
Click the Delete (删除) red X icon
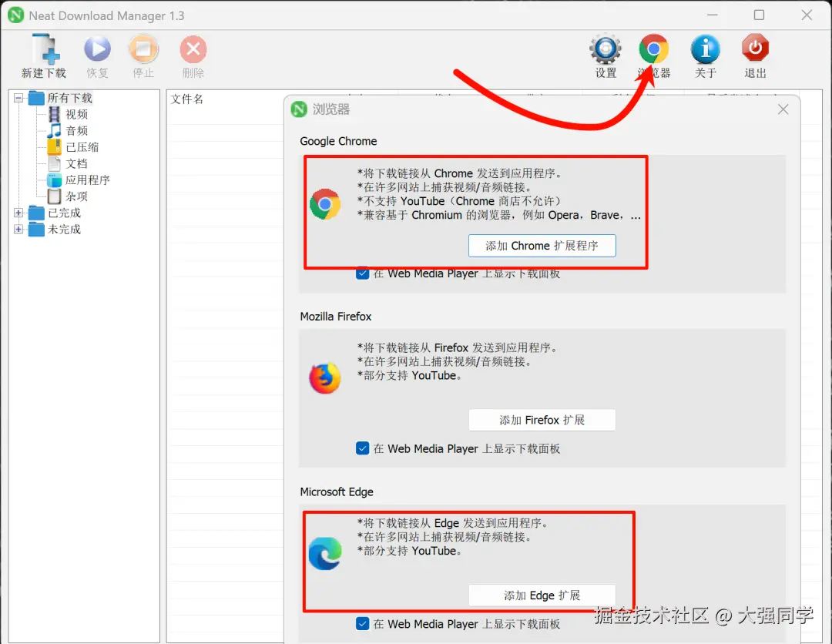pos(193,49)
